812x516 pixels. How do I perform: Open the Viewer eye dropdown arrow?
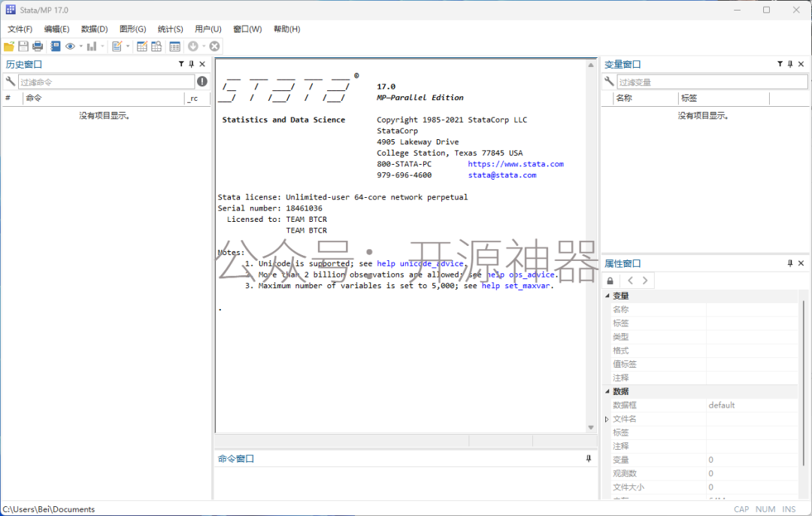[80, 47]
